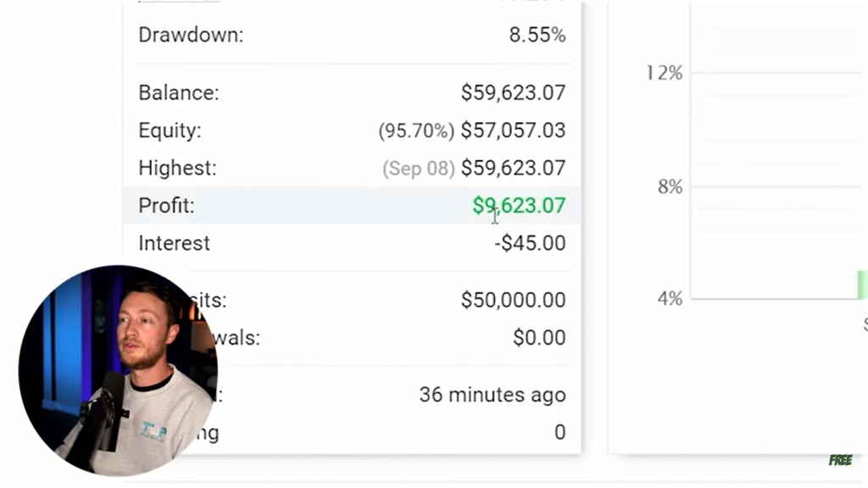Click the Interest label
The width and height of the screenshot is (868, 488).
(174, 243)
